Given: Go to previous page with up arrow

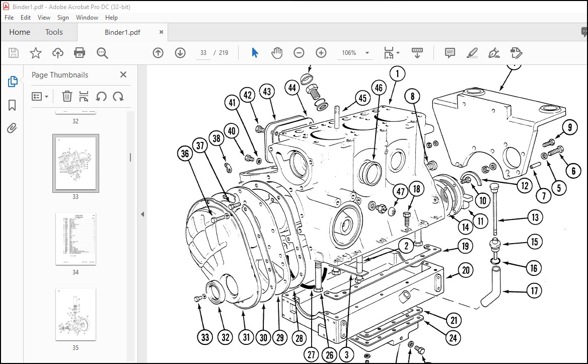Looking at the screenshot, I should click(158, 53).
